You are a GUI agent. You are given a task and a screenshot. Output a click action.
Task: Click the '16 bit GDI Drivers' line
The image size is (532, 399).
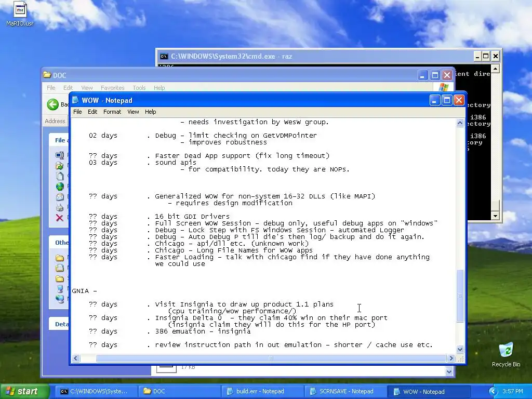pyautogui.click(x=192, y=217)
